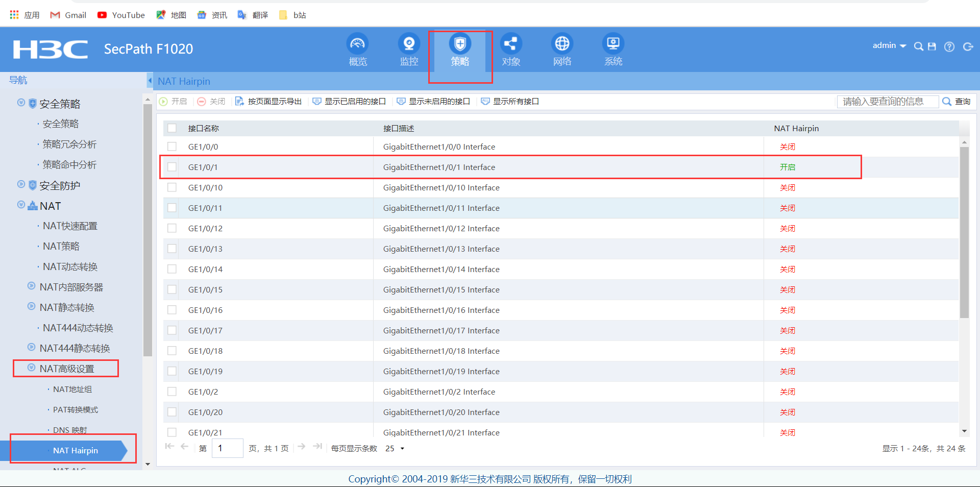The height and width of the screenshot is (487, 980).
Task: Click 显示所有接口 filter button
Action: coord(510,102)
